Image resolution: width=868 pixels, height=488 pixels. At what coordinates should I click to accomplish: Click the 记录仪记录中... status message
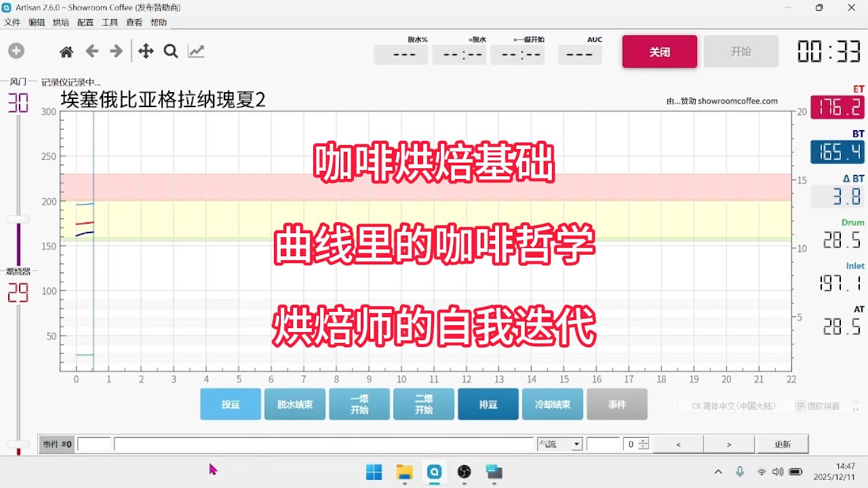tap(71, 82)
